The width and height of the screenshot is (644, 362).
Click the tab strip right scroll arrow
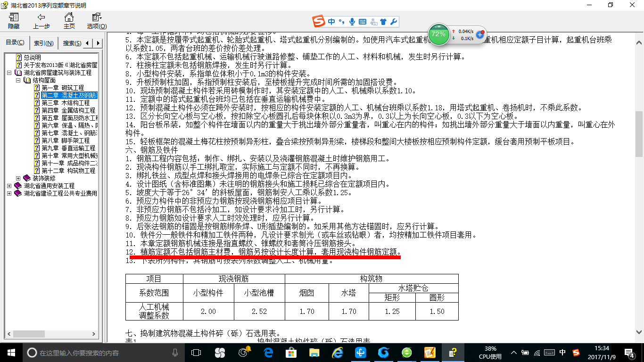click(98, 43)
